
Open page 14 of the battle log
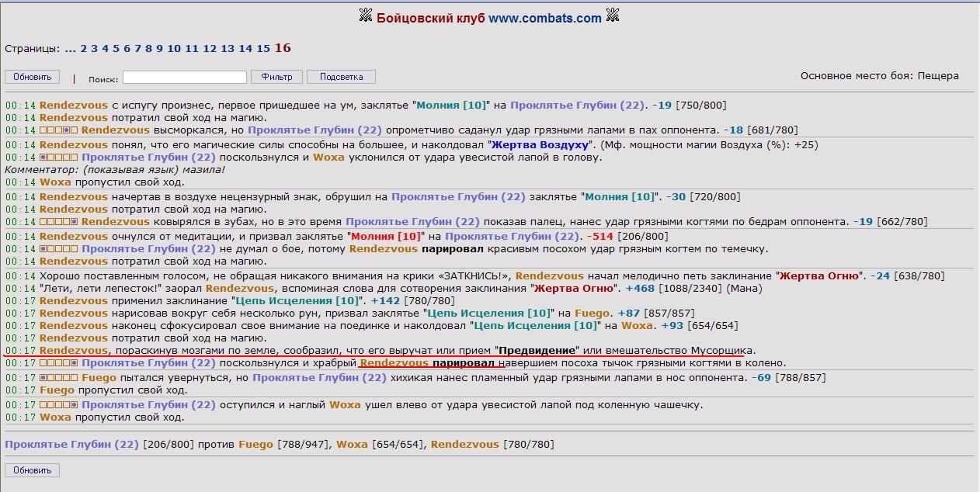click(245, 48)
